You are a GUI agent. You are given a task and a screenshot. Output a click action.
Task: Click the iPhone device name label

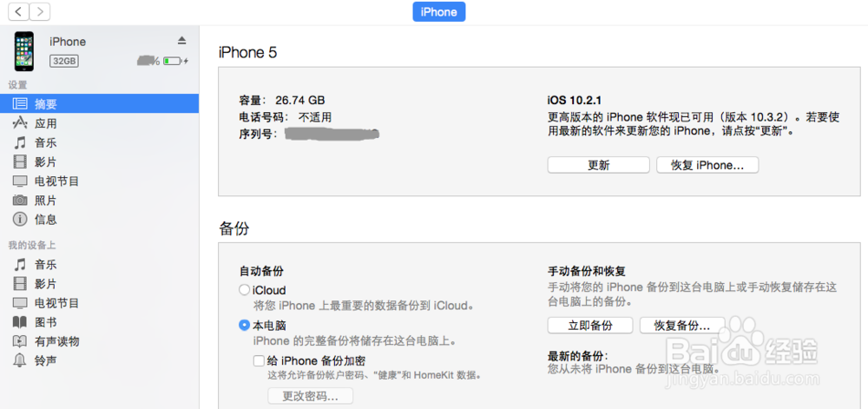coord(68,42)
